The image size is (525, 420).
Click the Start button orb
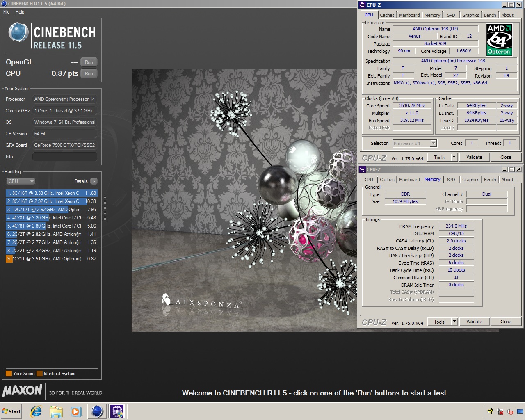point(11,411)
